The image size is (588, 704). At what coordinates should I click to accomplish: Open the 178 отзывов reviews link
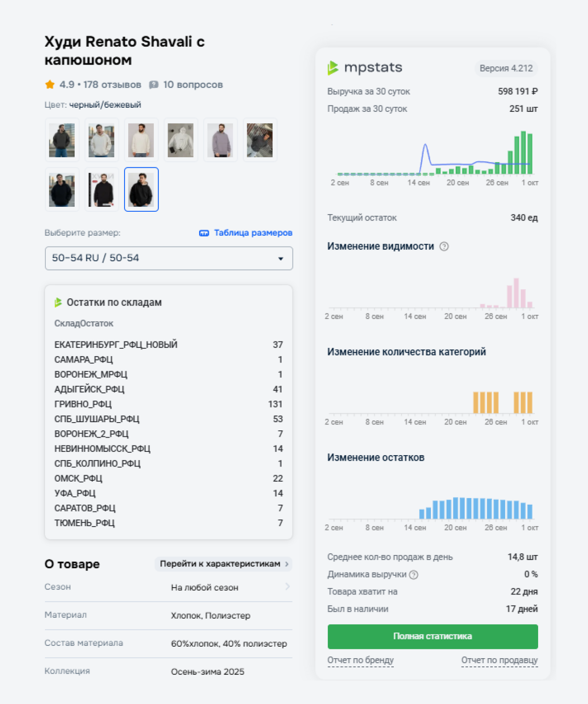112,85
